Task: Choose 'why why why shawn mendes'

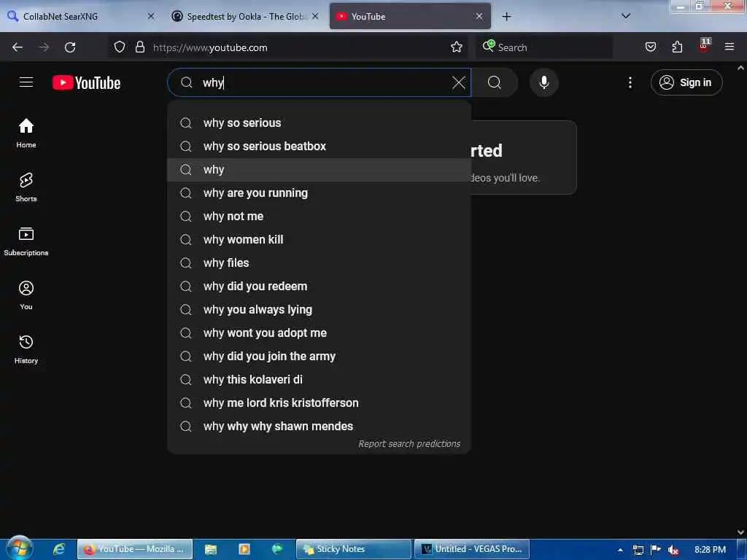Action: point(320,426)
